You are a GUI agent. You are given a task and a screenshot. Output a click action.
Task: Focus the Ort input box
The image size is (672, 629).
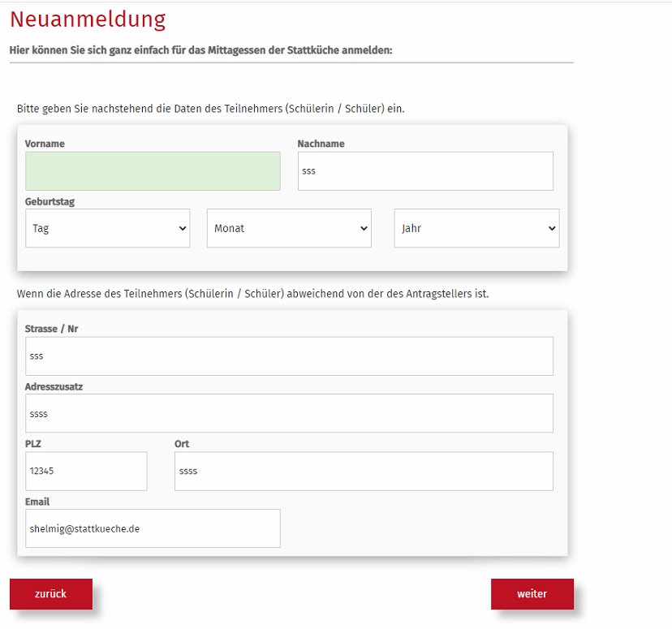(x=364, y=471)
